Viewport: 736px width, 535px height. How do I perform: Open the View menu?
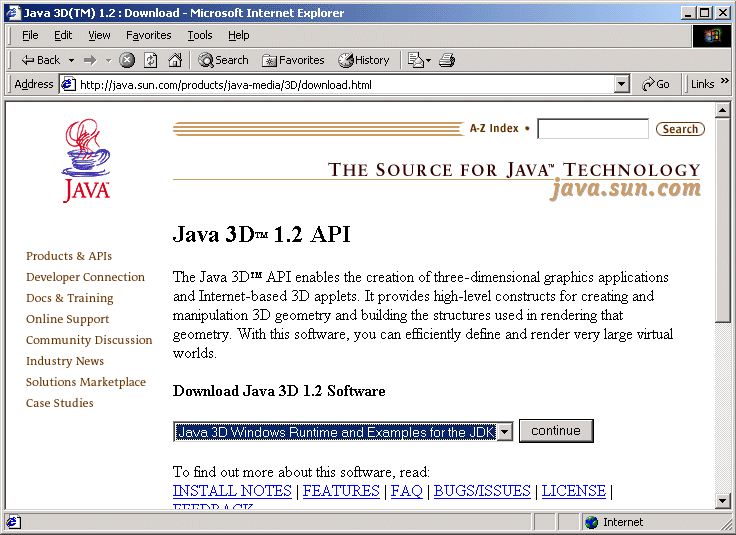point(99,35)
